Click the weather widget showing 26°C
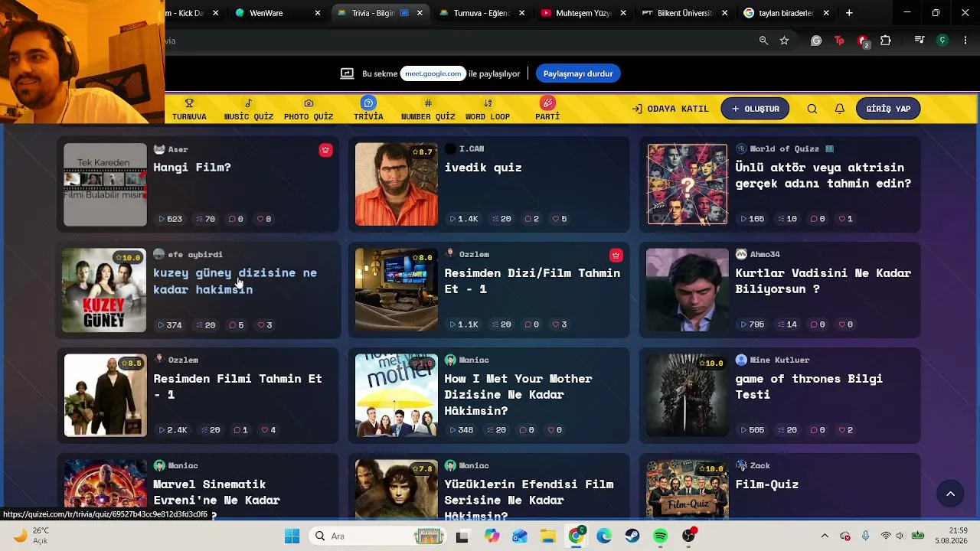Viewport: 980px width, 551px height. pos(32,536)
